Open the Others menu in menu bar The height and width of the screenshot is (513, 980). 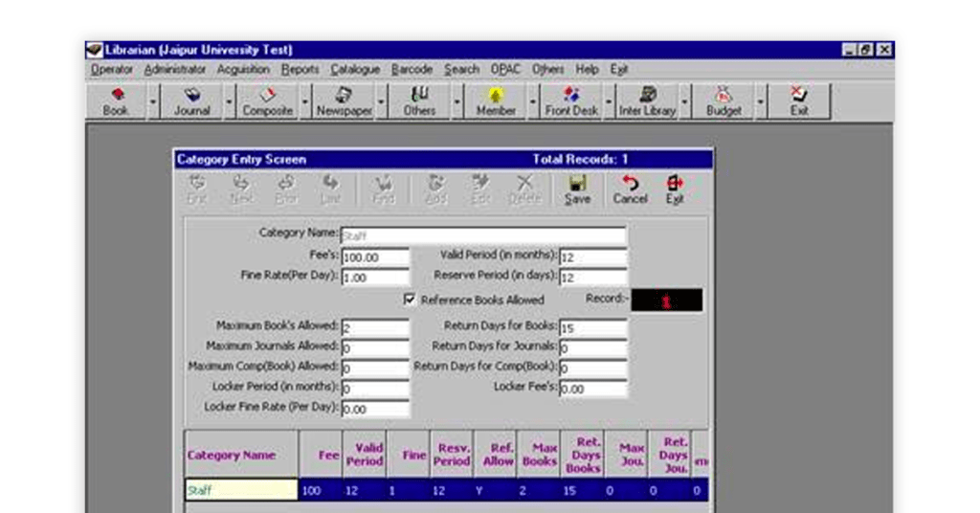click(548, 69)
